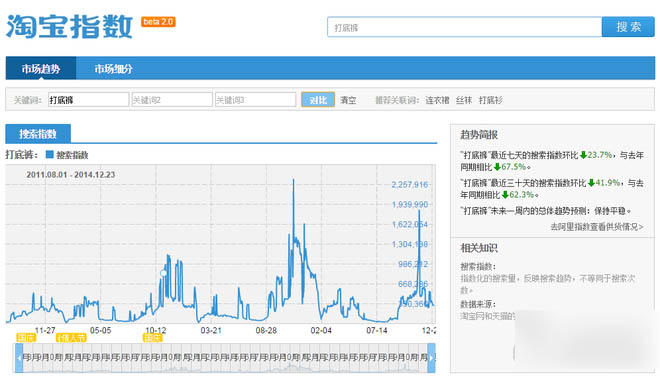Image resolution: width=660 pixels, height=379 pixels.
Task: Select recommended keyword 打底衫
Action: pyautogui.click(x=491, y=100)
